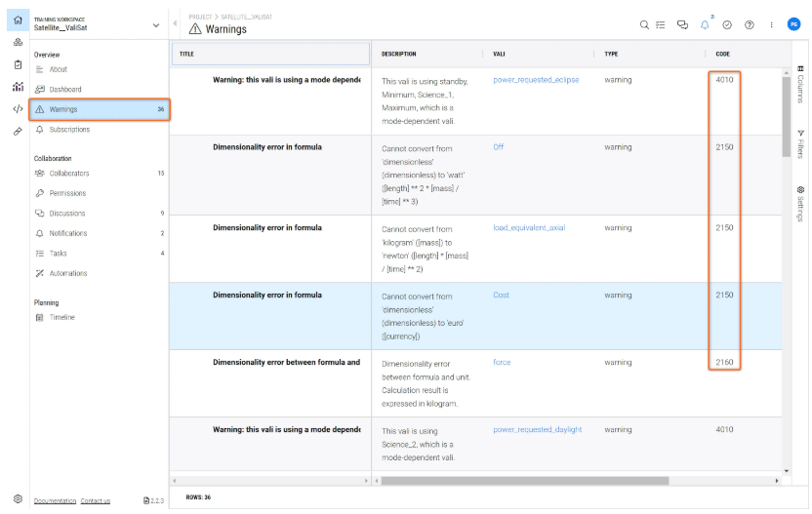Collapse the sidebar with the left arrow
Image resolution: width=812 pixels, height=514 pixels.
click(x=175, y=23)
